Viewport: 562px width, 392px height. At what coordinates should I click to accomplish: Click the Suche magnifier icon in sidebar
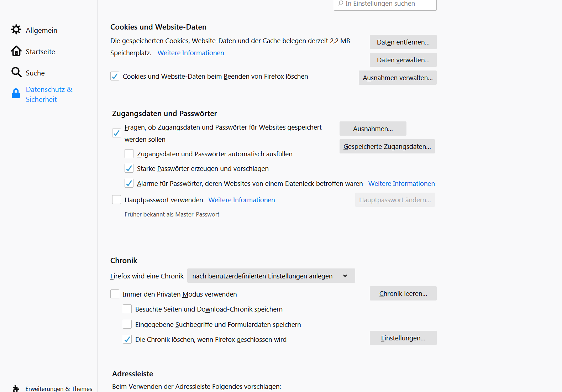coord(16,72)
